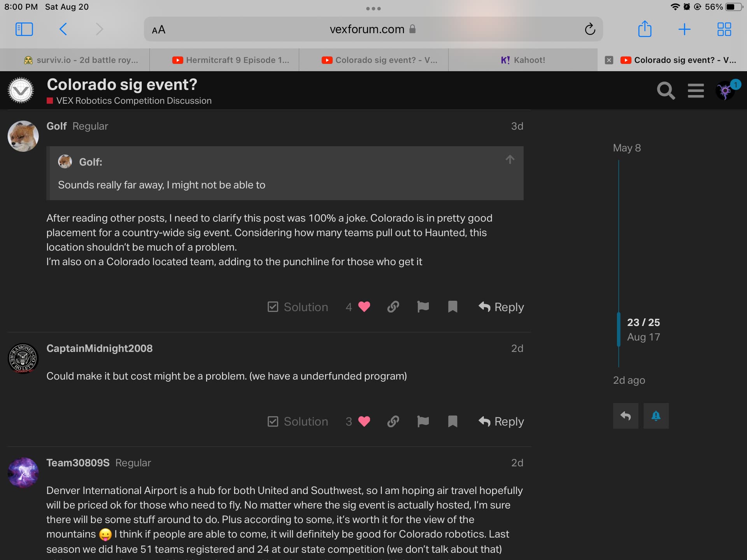Flag Golf's post
The image size is (747, 560).
[x=423, y=307]
